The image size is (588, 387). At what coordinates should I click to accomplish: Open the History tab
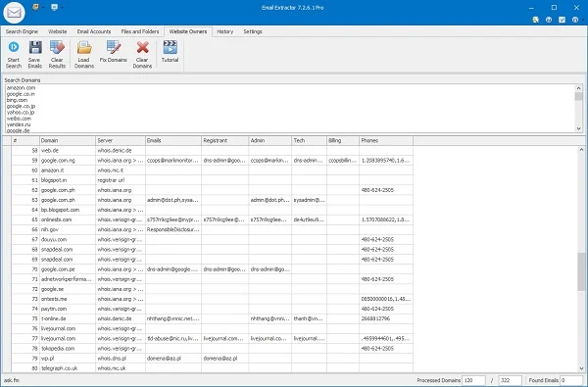click(225, 31)
